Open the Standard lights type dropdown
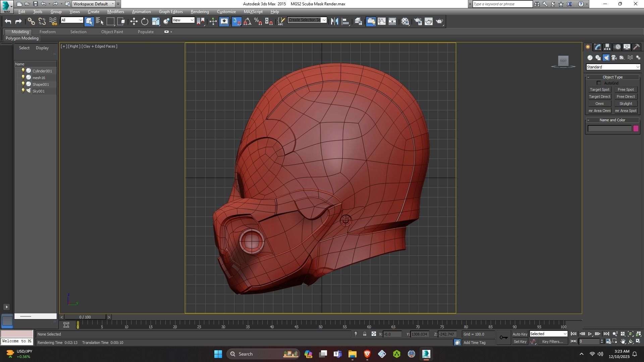This screenshot has width=644, height=362. point(613,67)
